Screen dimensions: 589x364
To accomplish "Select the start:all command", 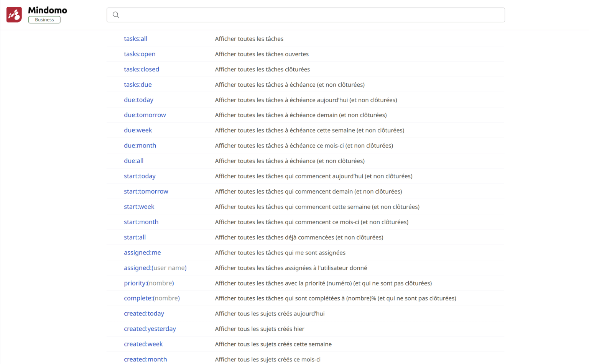I will (135, 237).
